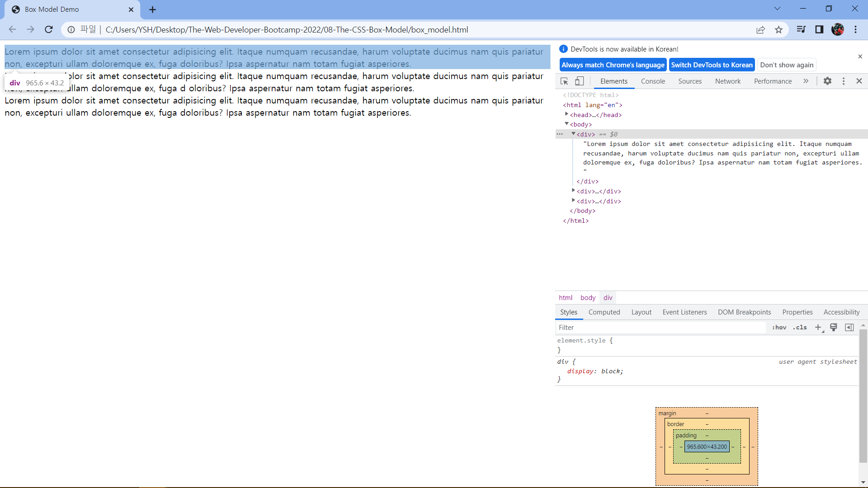The image size is (868, 488).
Task: Switch to the Console tab
Action: coord(653,81)
